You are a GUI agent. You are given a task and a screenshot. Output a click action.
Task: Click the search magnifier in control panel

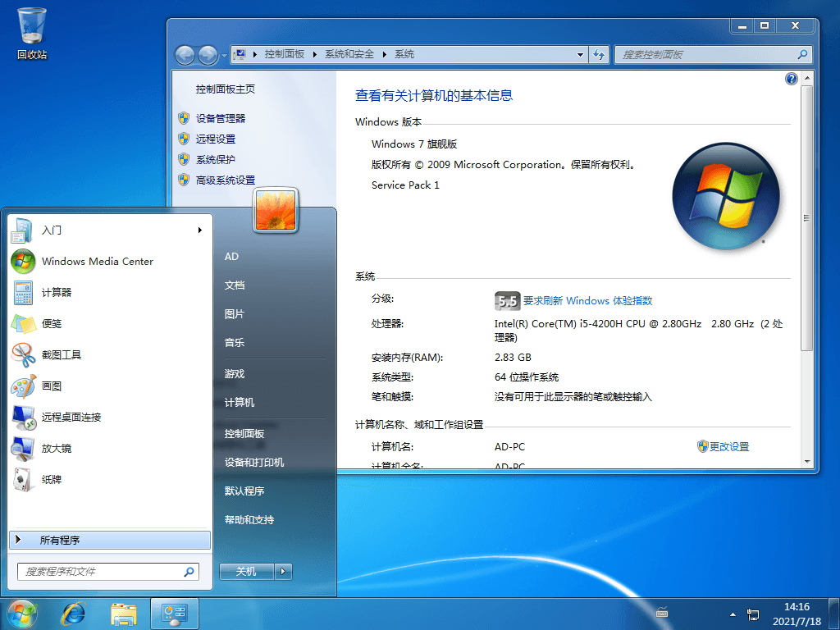pyautogui.click(x=802, y=54)
